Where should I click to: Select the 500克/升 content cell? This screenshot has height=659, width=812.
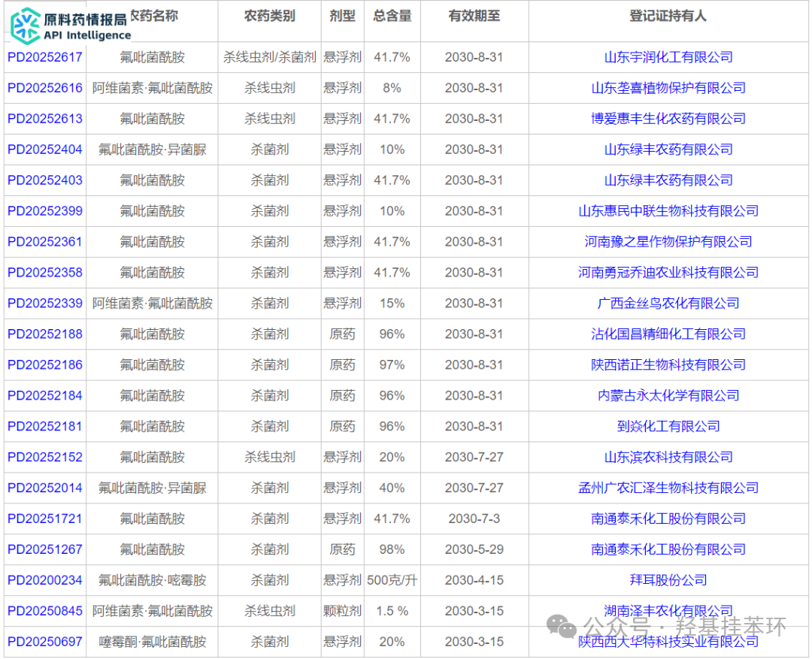(392, 580)
